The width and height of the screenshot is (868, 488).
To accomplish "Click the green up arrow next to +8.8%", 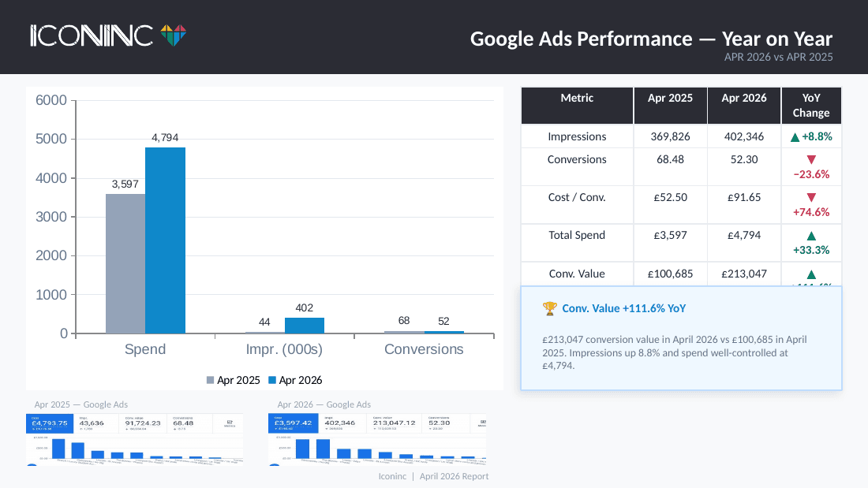I will pyautogui.click(x=795, y=137).
